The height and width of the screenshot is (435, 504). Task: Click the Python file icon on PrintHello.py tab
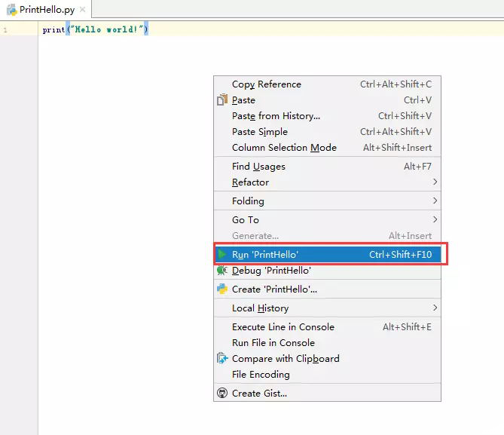coord(12,10)
